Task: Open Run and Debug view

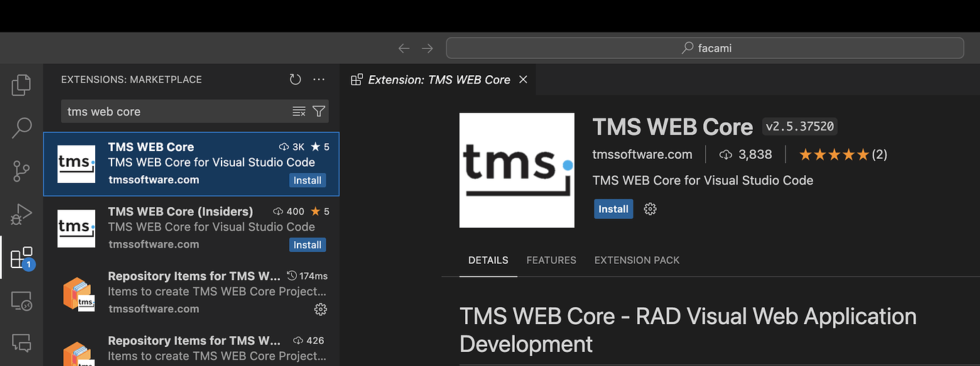Action: click(x=21, y=213)
